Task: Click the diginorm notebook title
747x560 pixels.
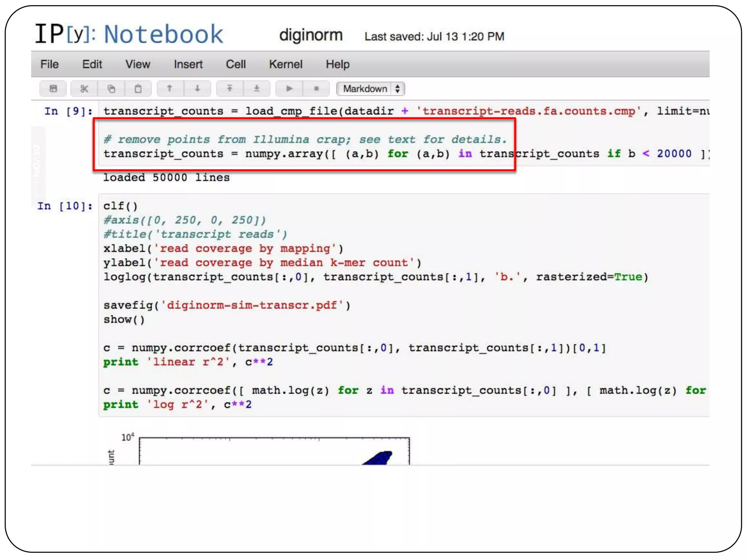Action: (311, 35)
